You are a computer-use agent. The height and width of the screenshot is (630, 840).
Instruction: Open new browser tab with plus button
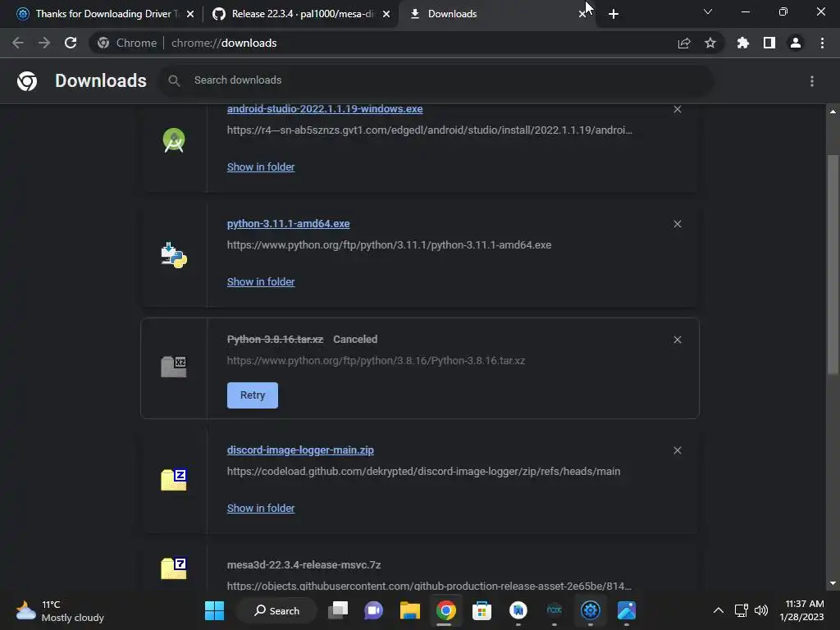coord(614,14)
